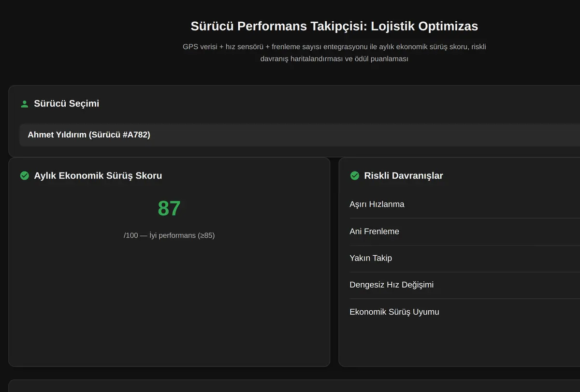Select the Dengesiz Hız Değişimi row
Viewport: 580px width, 392px height.
coord(464,285)
